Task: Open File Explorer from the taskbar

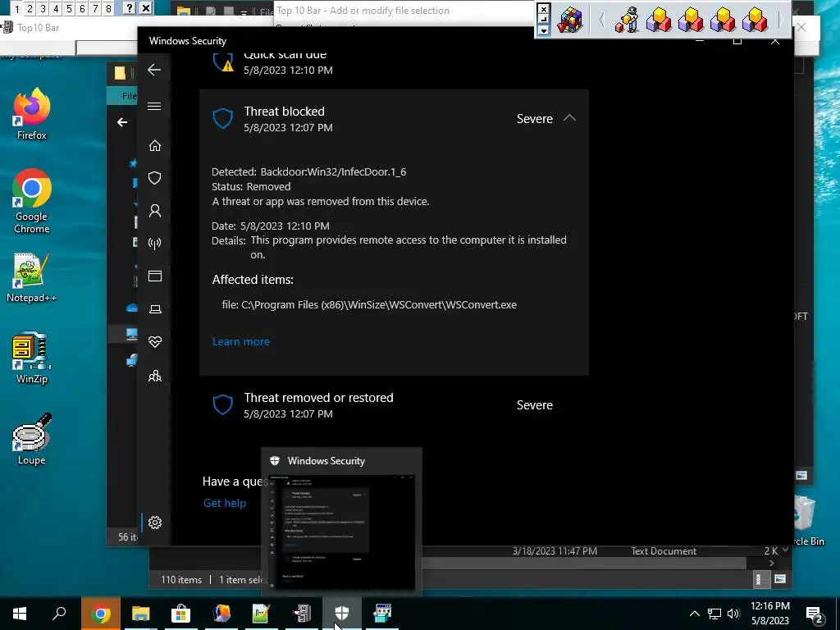Action: 141,614
